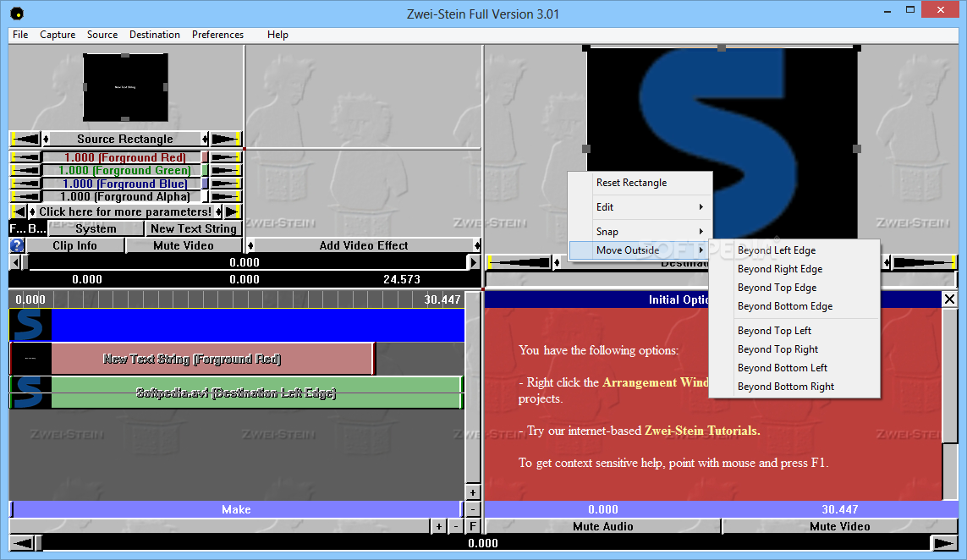Click next arrow beside 'Click here for more parameters'
The width and height of the screenshot is (967, 560).
point(232,211)
